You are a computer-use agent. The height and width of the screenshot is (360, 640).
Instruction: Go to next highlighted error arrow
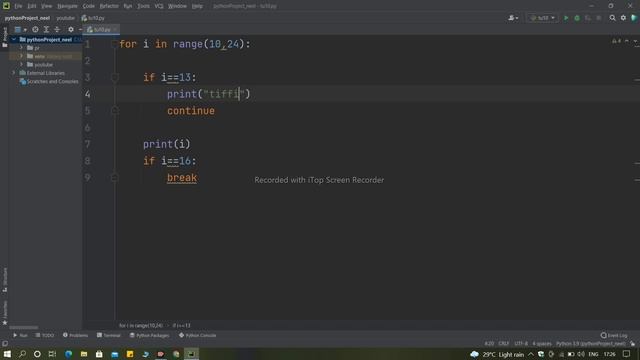point(636,41)
